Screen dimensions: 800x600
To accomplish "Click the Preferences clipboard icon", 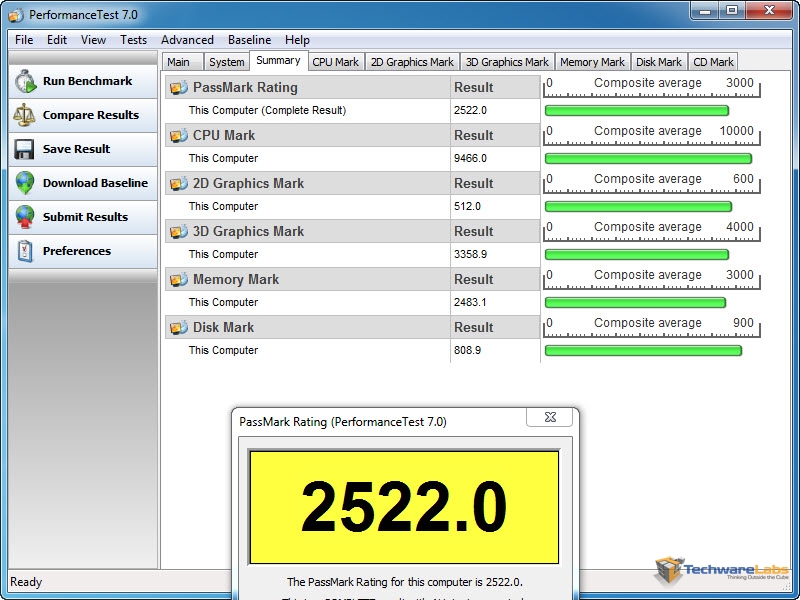I will (24, 251).
